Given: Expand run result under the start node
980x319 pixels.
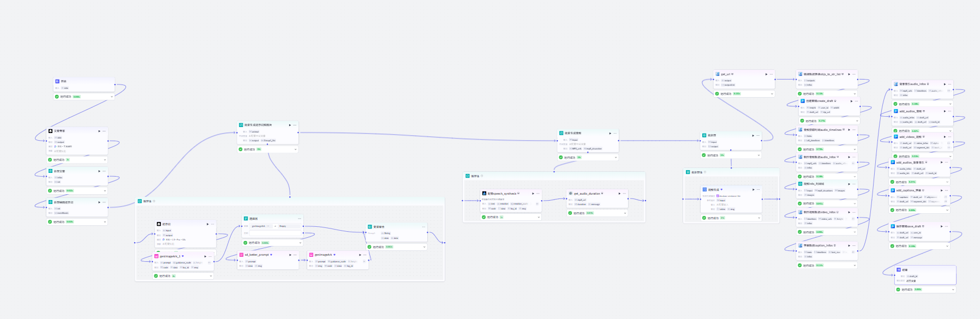Looking at the screenshot, I should (x=112, y=97).
